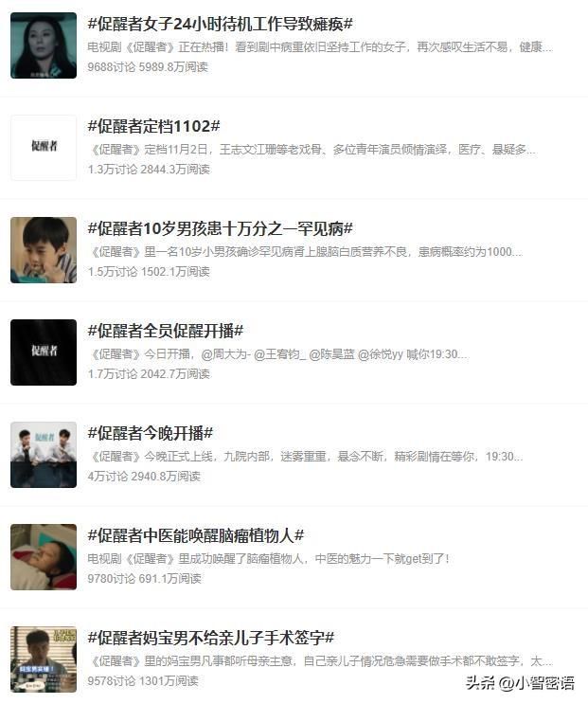Screen dimensions: 588x704
Task: Open the black 促醒者 logo thumbnail
Action: click(x=44, y=352)
